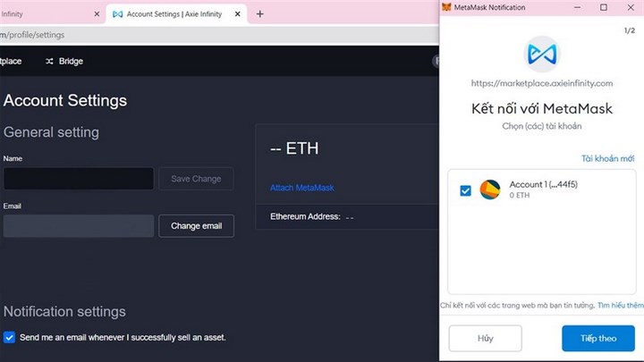Click the MetaMask fox icon in title bar
Image resolution: width=644 pixels, height=362 pixels.
point(448,7)
